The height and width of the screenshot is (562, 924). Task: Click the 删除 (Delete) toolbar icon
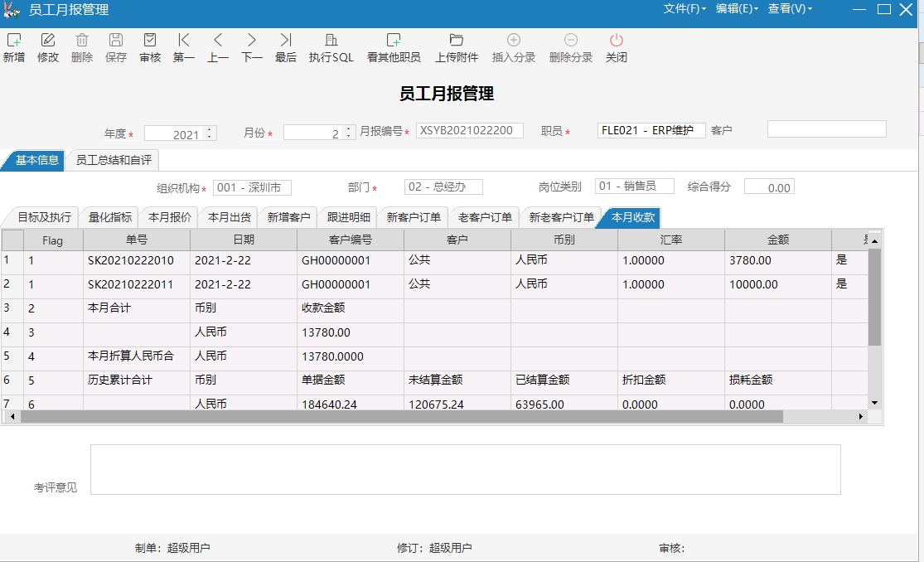click(82, 40)
